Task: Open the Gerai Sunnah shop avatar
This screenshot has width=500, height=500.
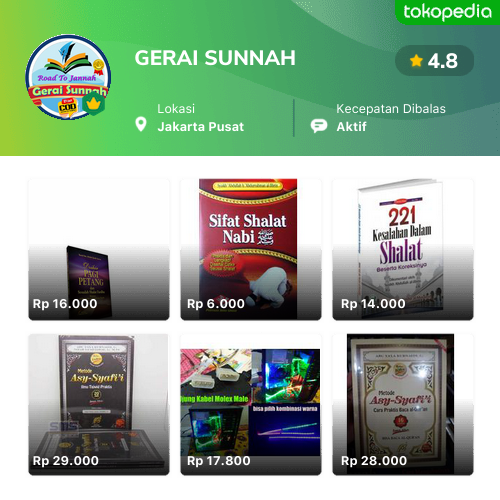Action: [68, 77]
